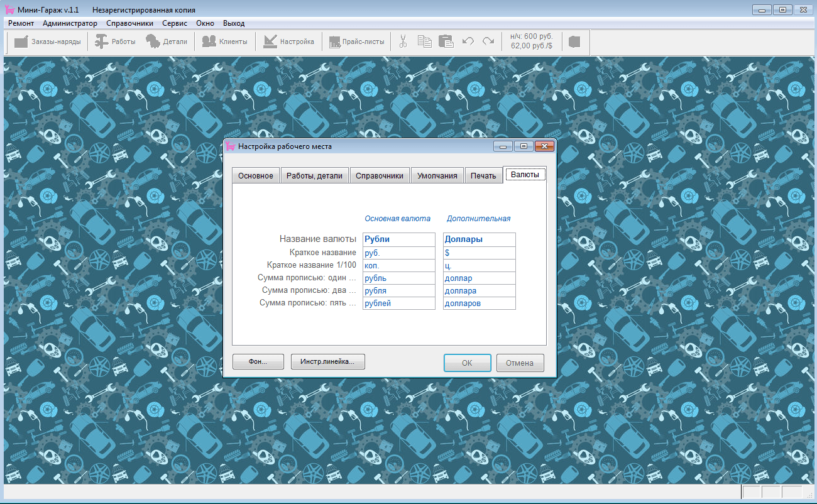The width and height of the screenshot is (817, 504).
Task: Open the Детали parts toolbar button
Action: coord(167,42)
